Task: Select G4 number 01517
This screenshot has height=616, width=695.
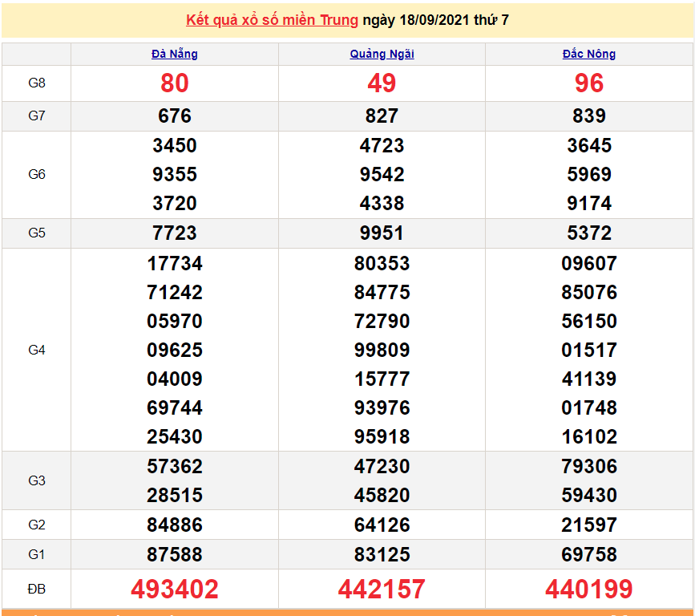Action: (589, 350)
